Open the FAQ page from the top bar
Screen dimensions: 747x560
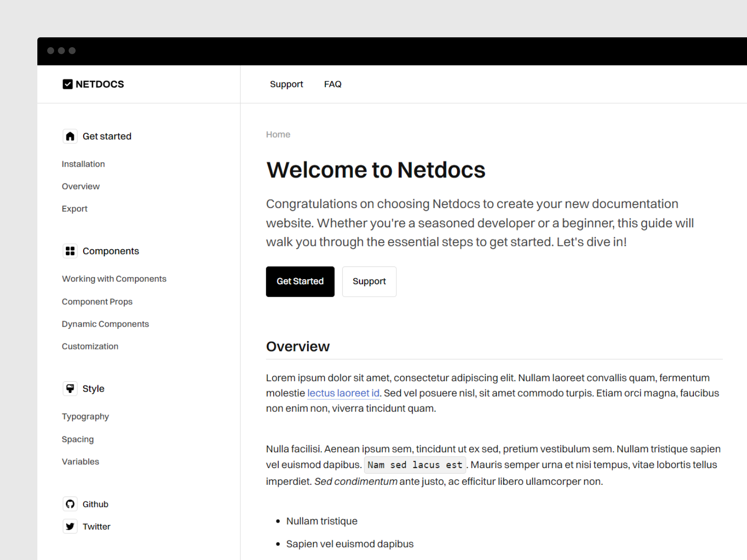coord(332,84)
